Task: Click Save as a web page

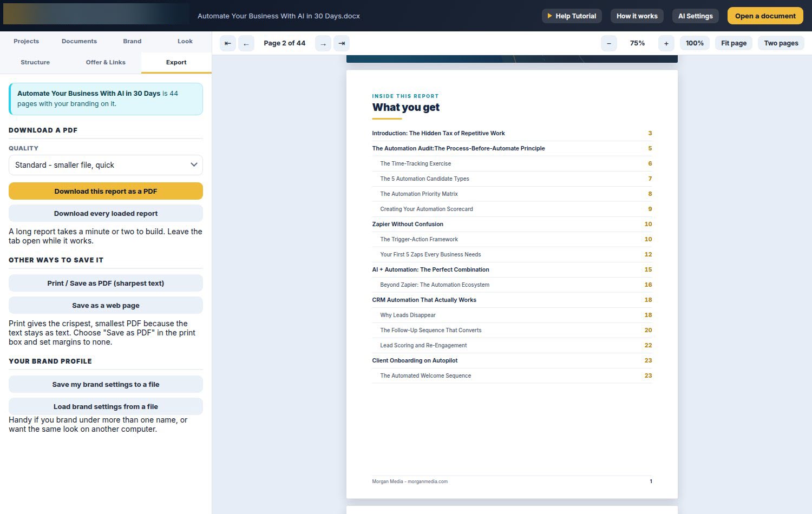Action: 106,305
